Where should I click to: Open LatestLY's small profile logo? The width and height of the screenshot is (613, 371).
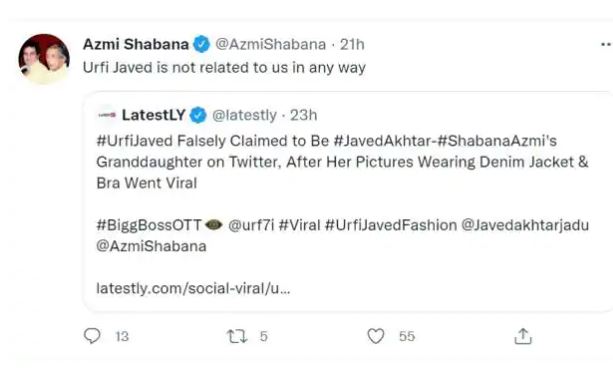click(106, 115)
